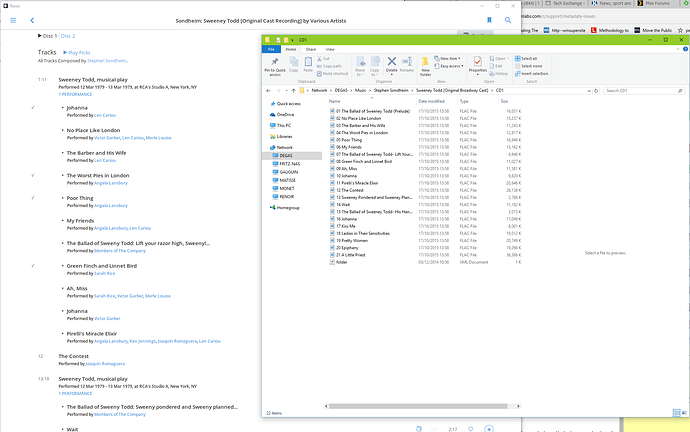Open the File menu tab

tap(271, 49)
